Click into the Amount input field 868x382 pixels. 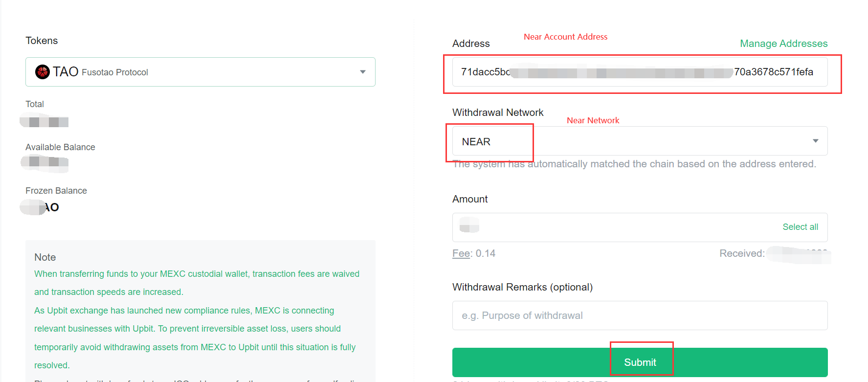point(616,227)
